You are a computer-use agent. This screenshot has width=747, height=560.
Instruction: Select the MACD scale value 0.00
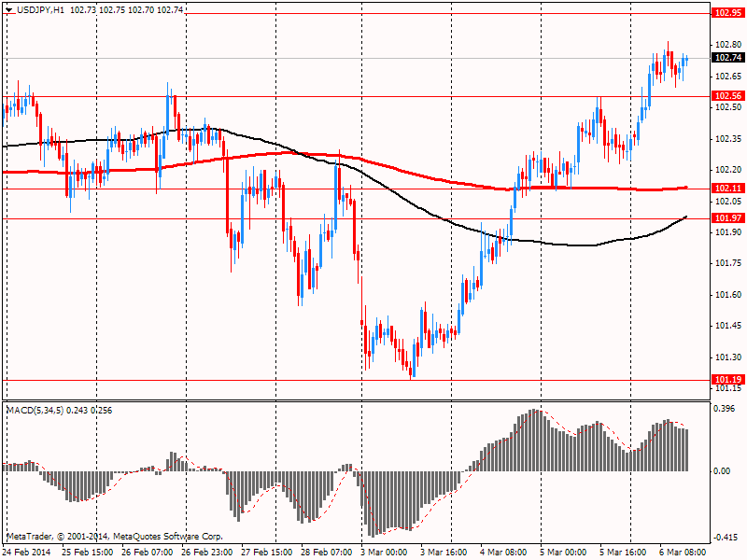tap(722, 471)
